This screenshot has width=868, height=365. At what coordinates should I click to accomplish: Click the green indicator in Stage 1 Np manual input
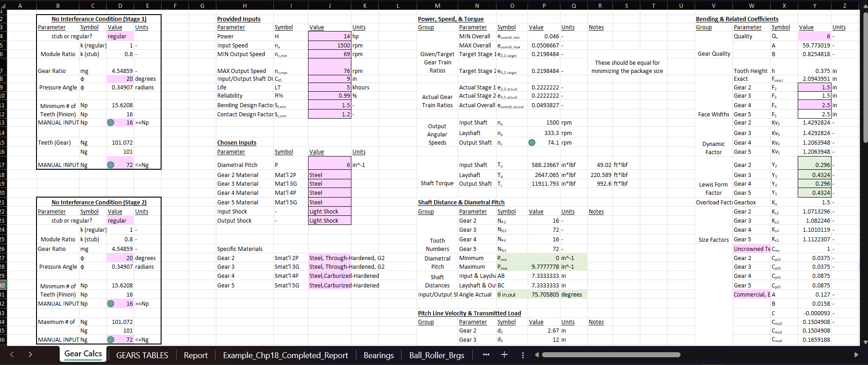coord(110,123)
